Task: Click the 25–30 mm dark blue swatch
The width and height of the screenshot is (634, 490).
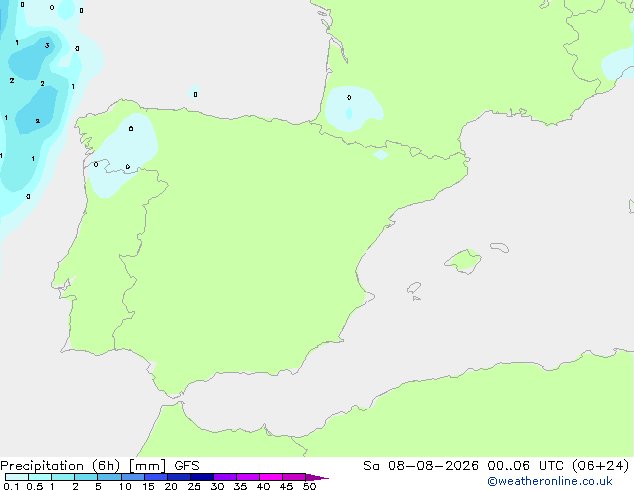Action: (202, 477)
